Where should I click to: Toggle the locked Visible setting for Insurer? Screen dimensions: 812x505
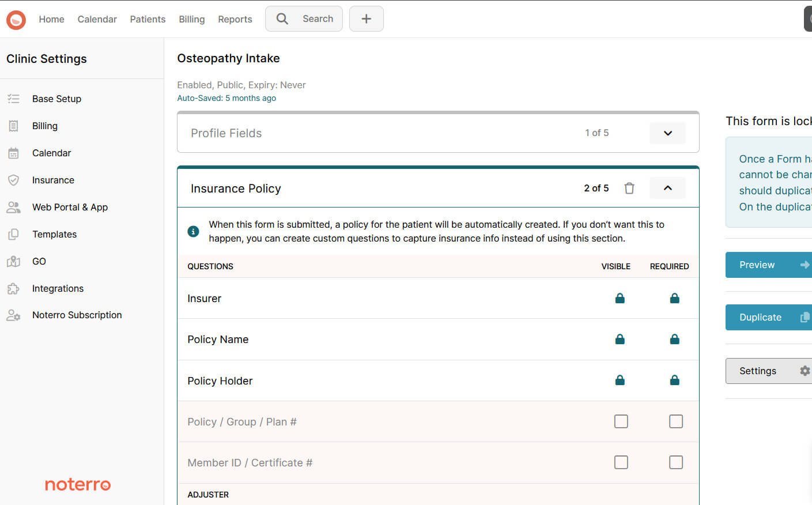[620, 298]
